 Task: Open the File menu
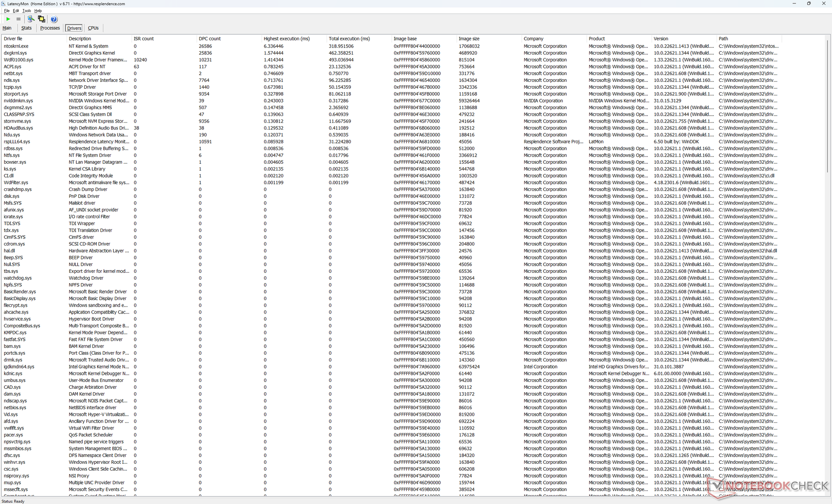(6, 11)
